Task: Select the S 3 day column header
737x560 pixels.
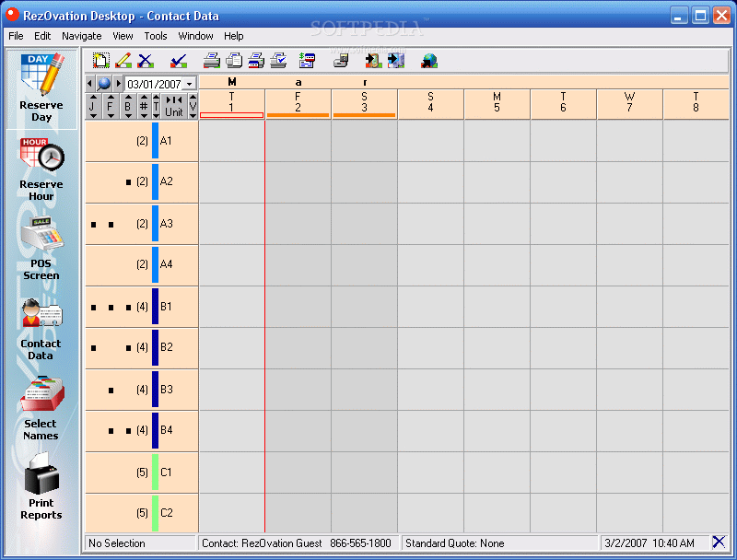Action: click(x=364, y=104)
